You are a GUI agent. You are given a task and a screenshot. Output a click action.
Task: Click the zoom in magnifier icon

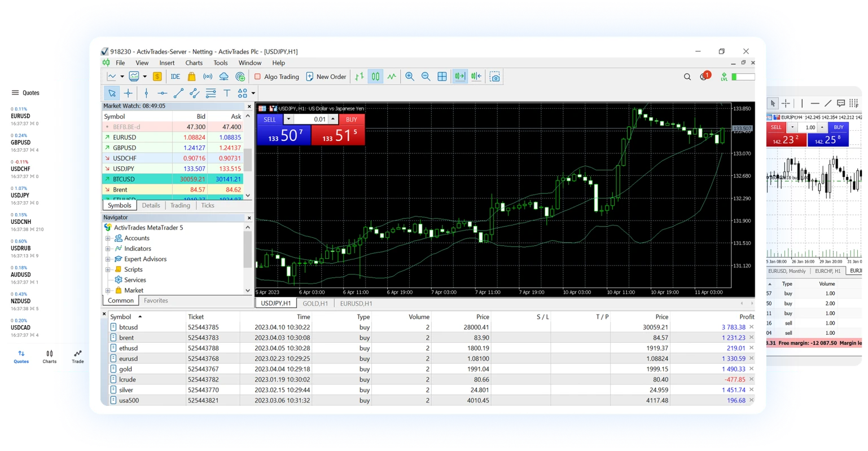point(410,77)
